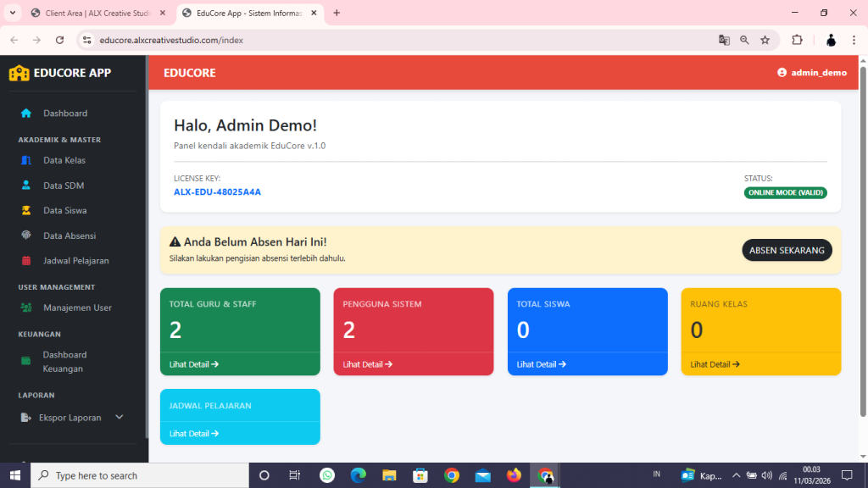The height and width of the screenshot is (488, 868).
Task: Click the Manajemen User group icon
Action: tap(26, 308)
